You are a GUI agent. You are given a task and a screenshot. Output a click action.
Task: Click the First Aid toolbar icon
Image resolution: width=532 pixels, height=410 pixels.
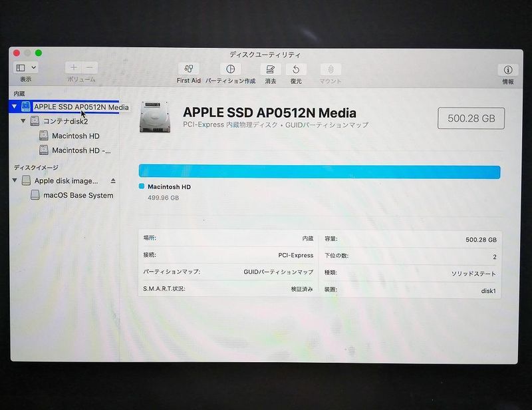point(189,69)
